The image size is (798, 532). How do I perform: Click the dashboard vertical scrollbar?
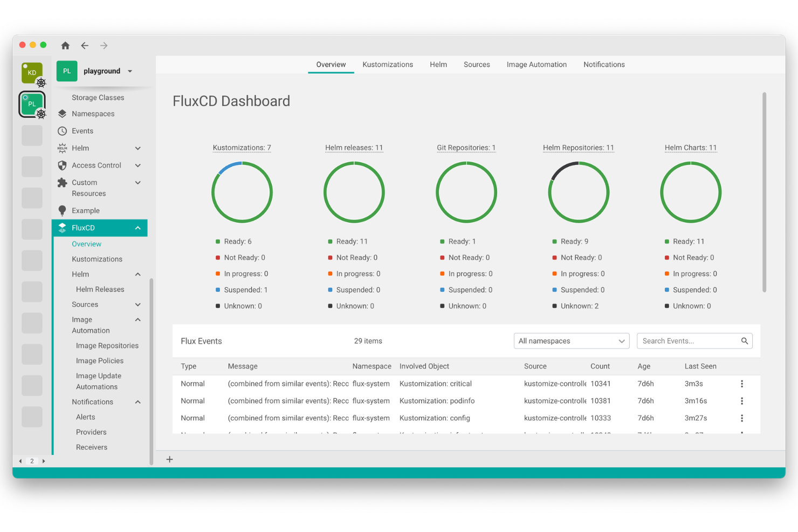tap(764, 192)
